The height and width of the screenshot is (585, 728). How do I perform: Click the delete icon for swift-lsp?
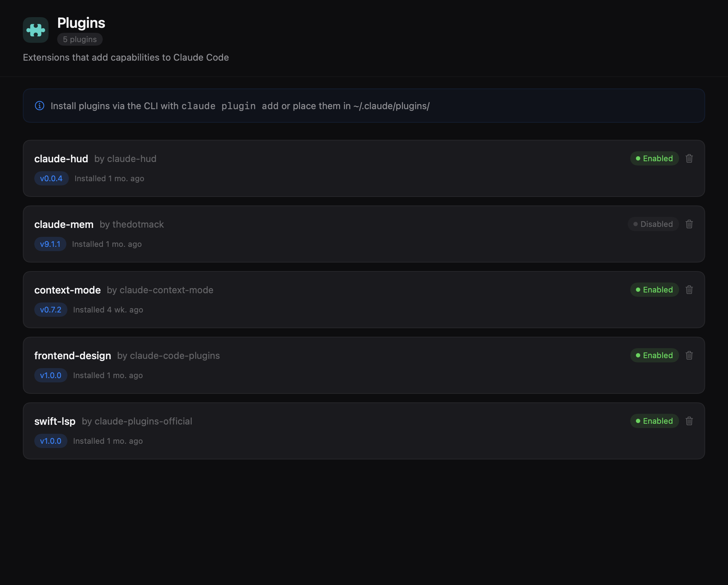click(x=689, y=421)
